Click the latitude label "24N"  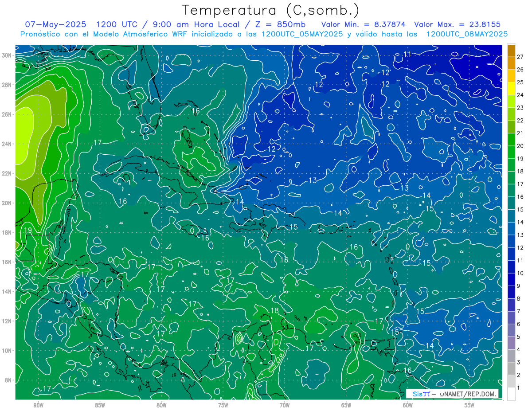[7, 144]
